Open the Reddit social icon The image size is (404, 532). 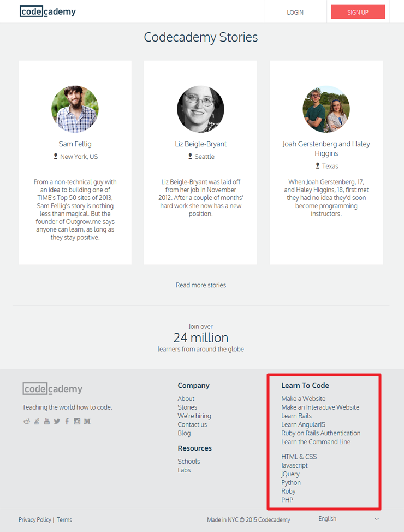pyautogui.click(x=26, y=421)
